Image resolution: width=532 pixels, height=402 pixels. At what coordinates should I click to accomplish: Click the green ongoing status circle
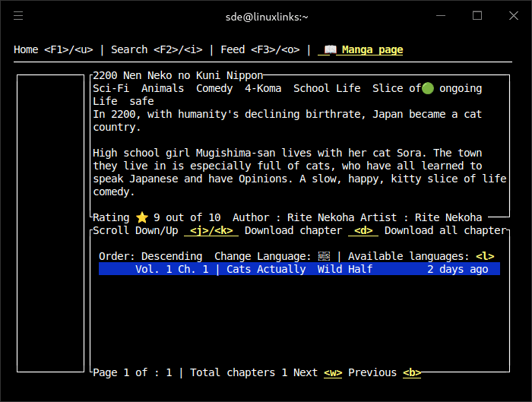click(x=428, y=88)
